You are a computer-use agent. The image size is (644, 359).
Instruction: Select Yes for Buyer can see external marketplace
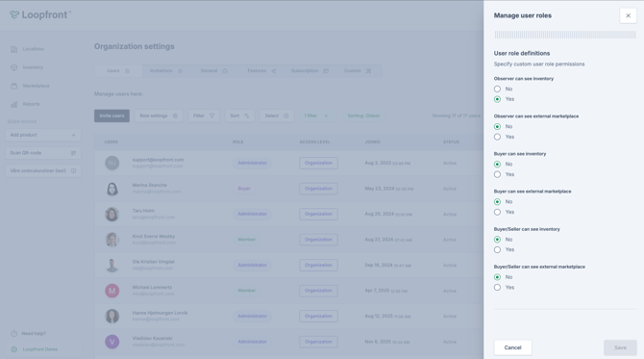point(497,212)
